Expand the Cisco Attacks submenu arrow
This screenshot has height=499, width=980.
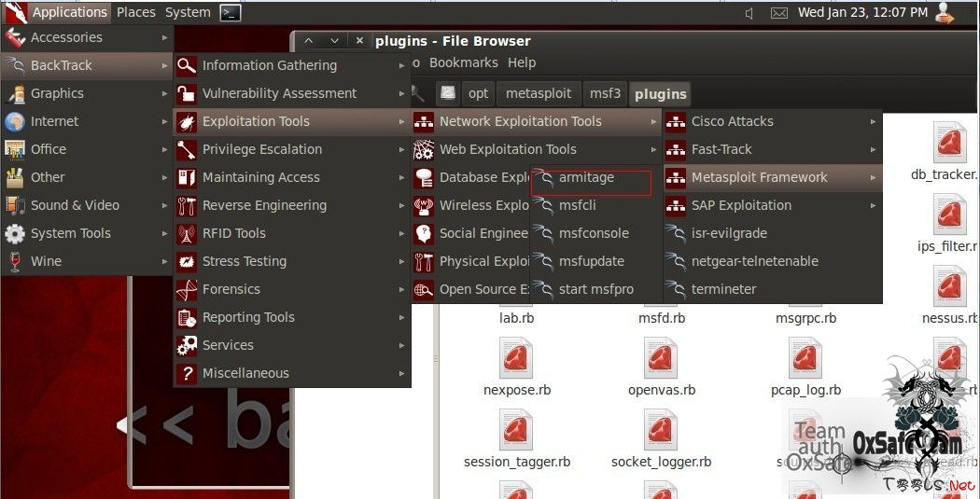(873, 122)
